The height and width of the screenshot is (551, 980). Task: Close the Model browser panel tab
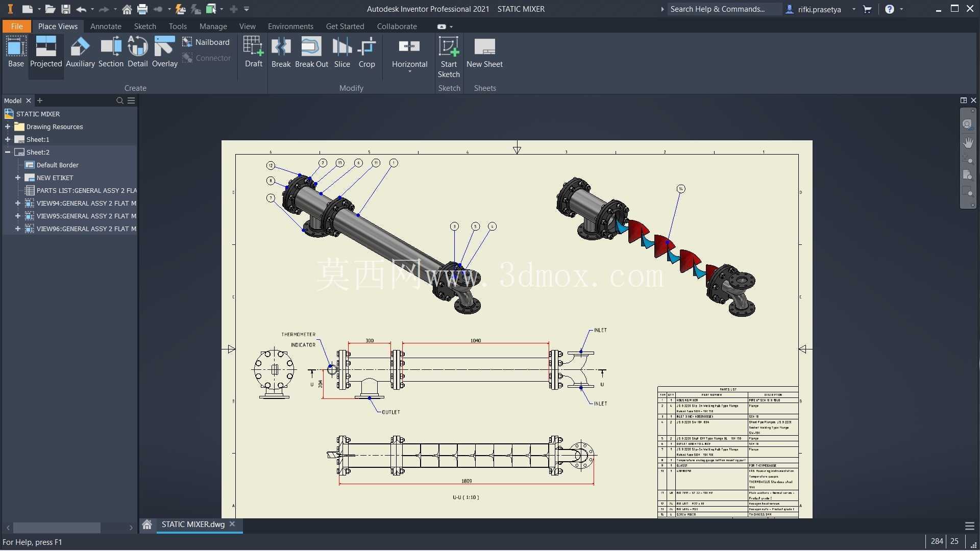(x=29, y=101)
